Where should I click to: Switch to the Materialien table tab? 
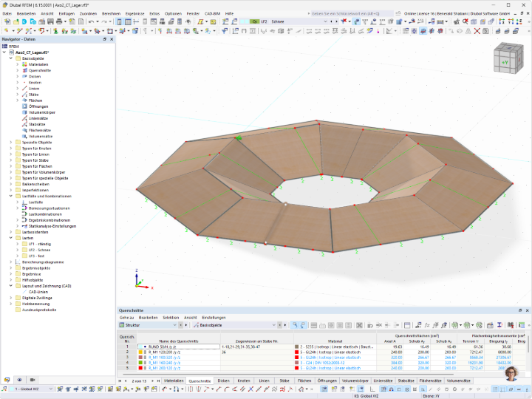pos(174,381)
